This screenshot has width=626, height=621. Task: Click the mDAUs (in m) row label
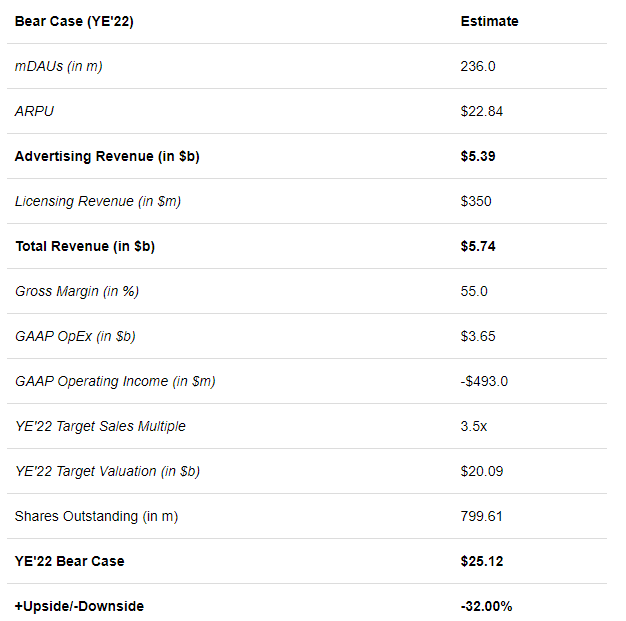point(58,66)
